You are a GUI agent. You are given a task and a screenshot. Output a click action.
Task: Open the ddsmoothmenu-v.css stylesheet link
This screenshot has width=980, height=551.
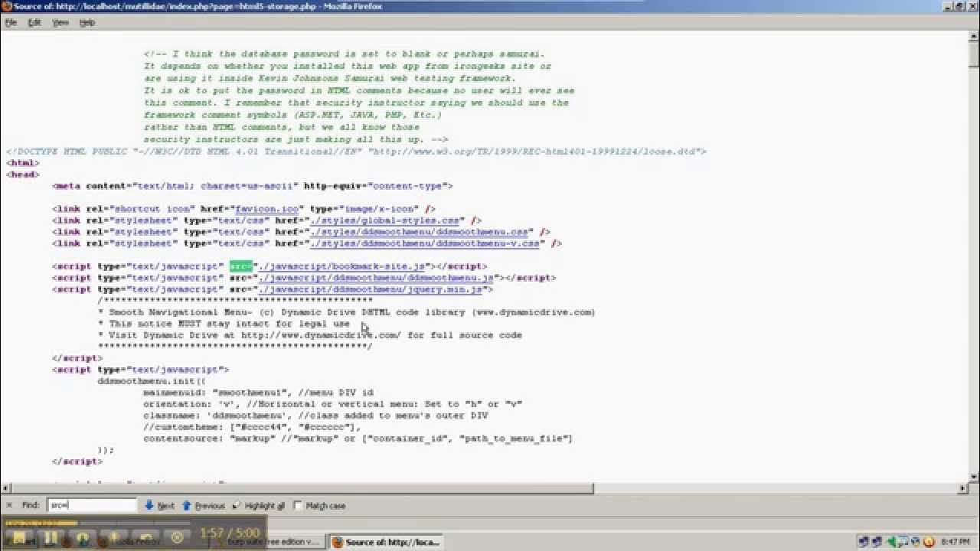tap(425, 243)
